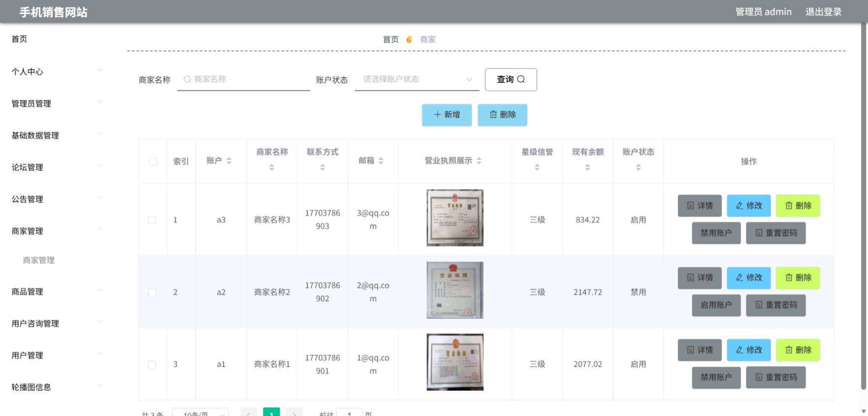Expand 基础数据管理 sidebar menu
This screenshot has width=868, height=416.
point(57,136)
